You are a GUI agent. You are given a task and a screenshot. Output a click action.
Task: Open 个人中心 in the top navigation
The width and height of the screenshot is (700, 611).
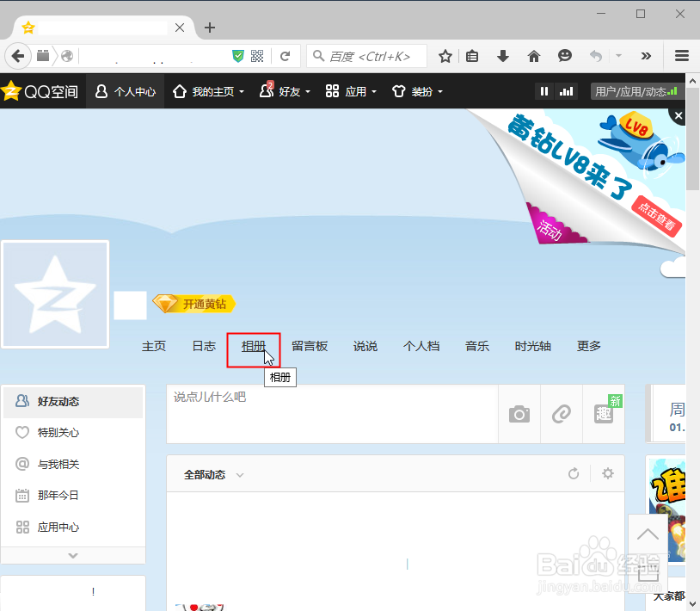[x=126, y=91]
